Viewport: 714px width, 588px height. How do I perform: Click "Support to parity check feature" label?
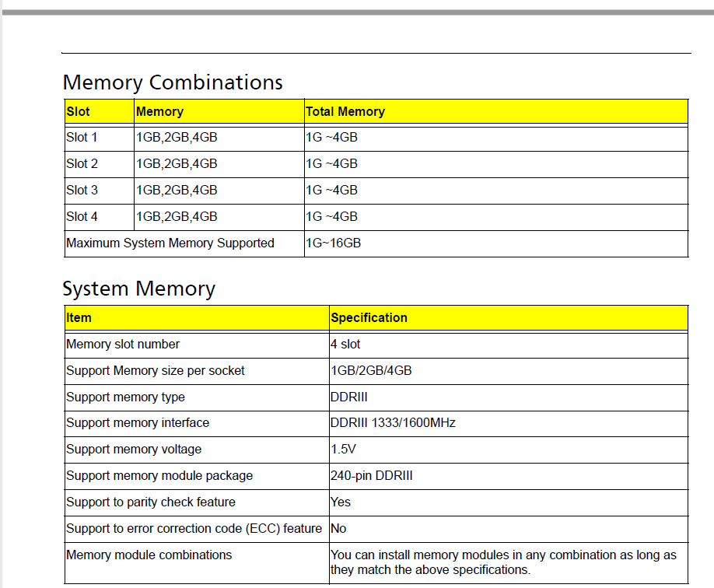(x=151, y=502)
